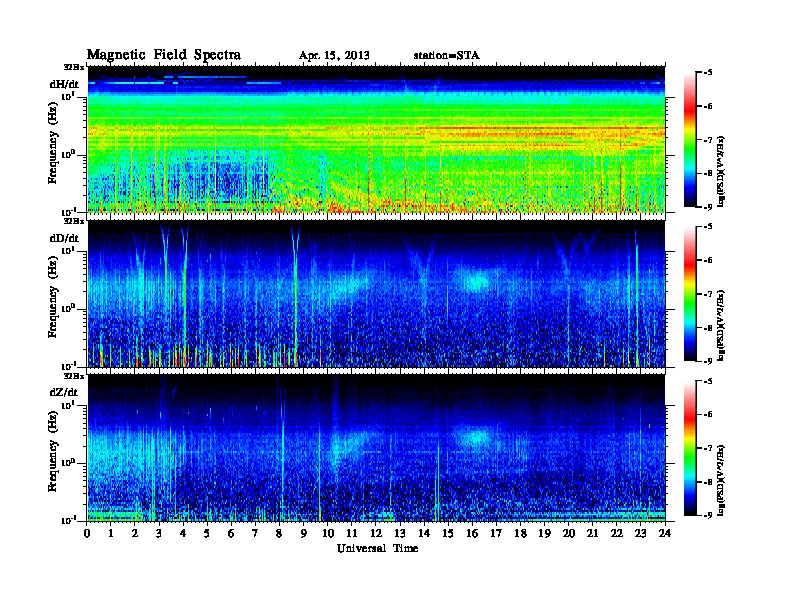Click the dH/dt panel label

(64, 84)
